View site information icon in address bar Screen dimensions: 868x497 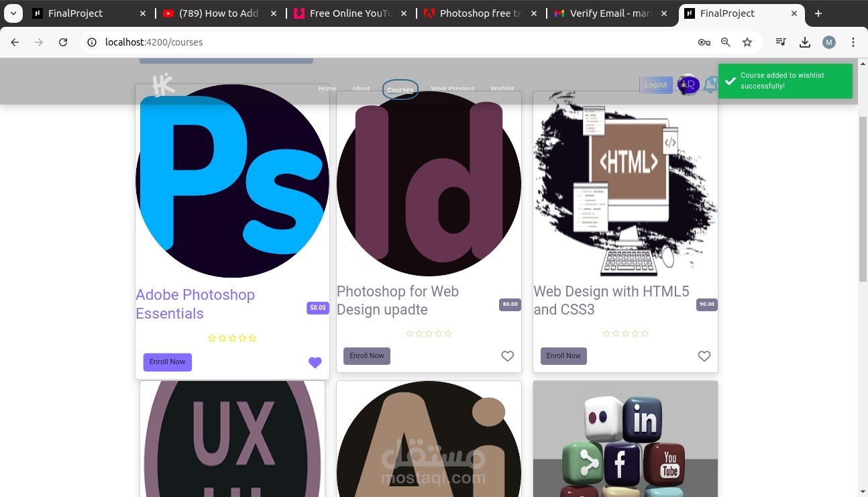pos(93,42)
